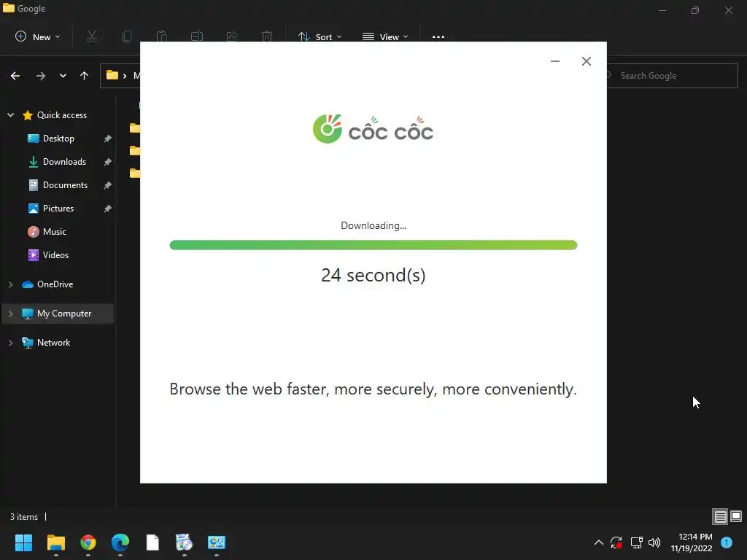The width and height of the screenshot is (747, 560).
Task: Expand the OneDrive tree node
Action: [10, 284]
